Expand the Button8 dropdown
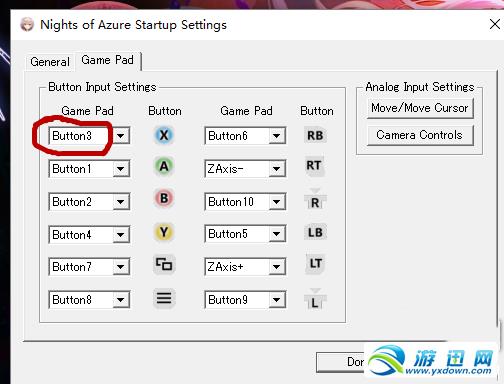 pyautogui.click(x=121, y=300)
